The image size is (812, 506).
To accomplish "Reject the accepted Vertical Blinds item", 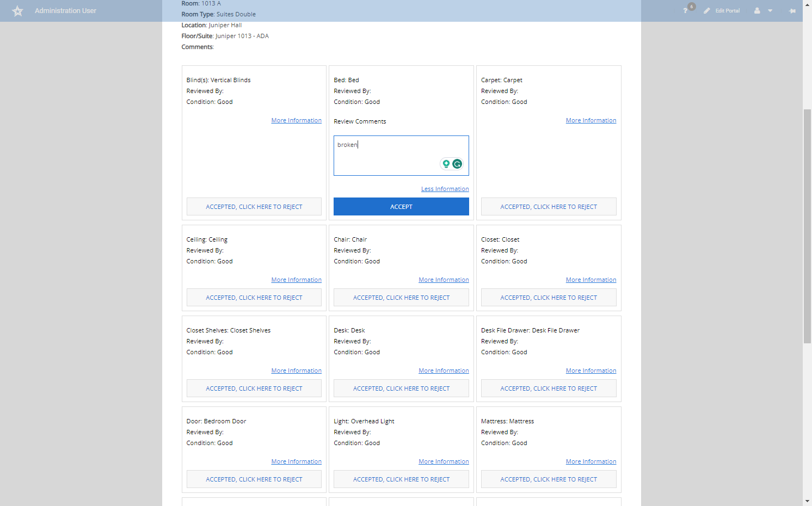I will click(x=254, y=207).
